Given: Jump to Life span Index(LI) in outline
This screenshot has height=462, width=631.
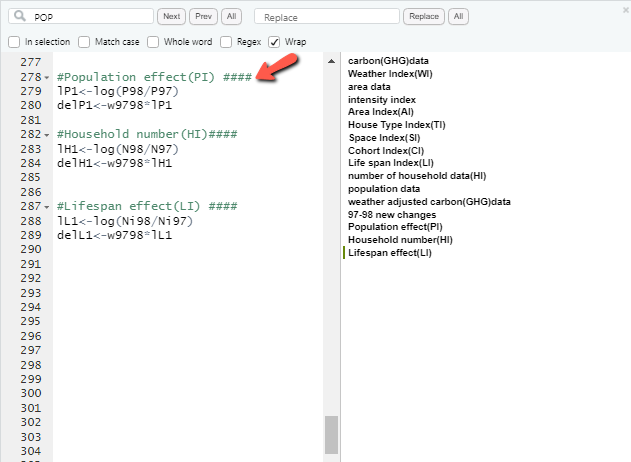Looking at the screenshot, I should click(x=391, y=163).
